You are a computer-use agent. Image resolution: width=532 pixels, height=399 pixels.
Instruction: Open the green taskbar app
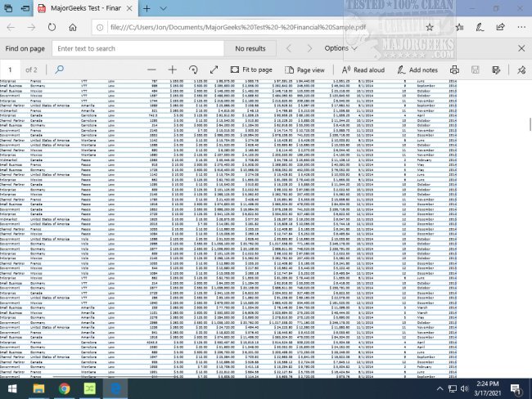90,388
